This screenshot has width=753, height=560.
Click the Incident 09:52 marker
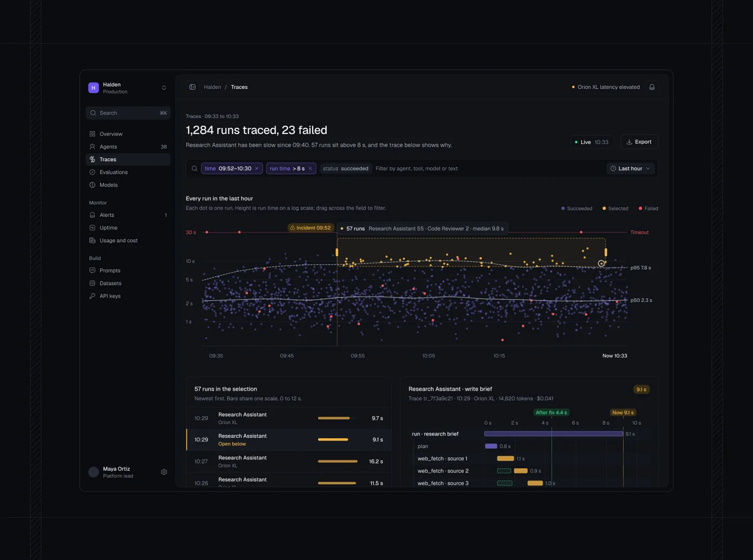click(310, 228)
